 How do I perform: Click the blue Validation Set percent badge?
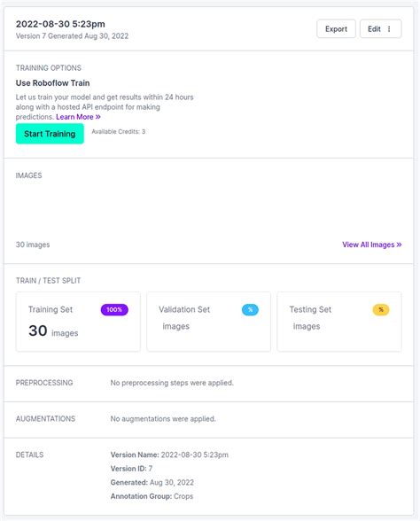tap(250, 310)
